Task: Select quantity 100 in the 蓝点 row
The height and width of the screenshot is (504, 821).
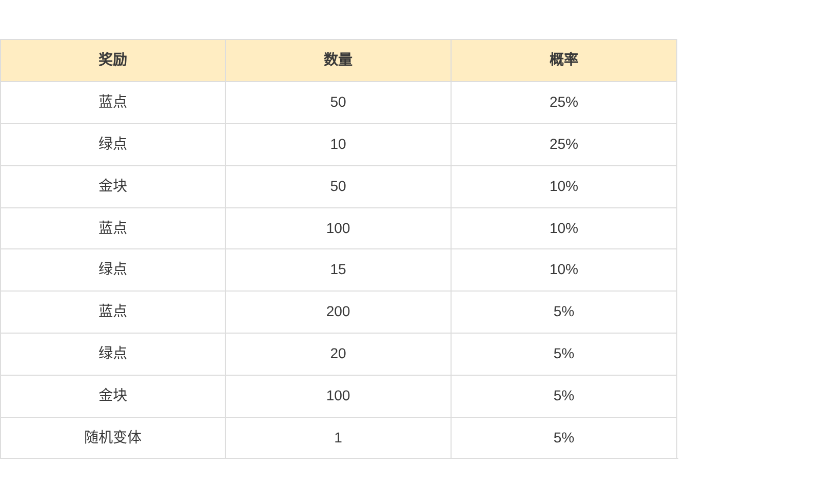Action: pos(338,228)
